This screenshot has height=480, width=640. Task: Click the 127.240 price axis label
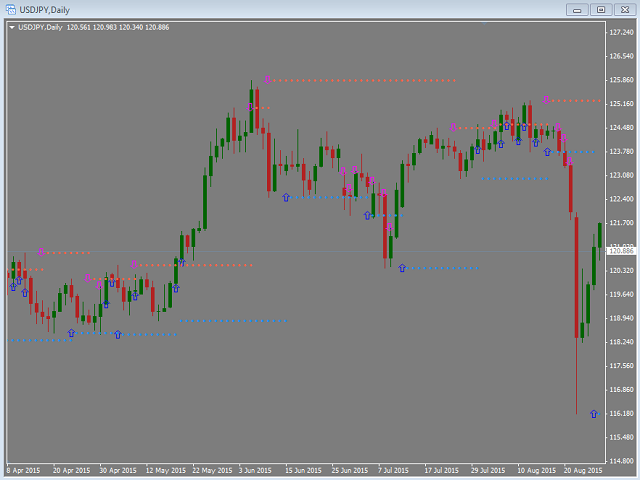point(621,32)
